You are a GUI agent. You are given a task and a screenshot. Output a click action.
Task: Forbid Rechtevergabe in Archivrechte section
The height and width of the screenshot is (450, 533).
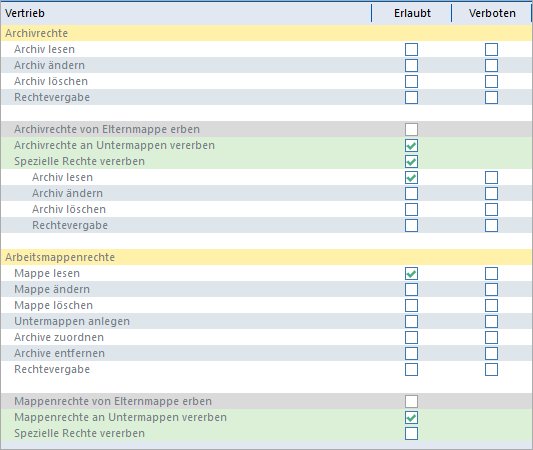pyautogui.click(x=492, y=97)
